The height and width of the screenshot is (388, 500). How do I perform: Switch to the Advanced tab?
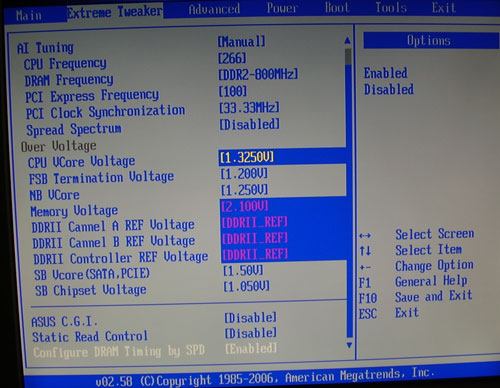click(x=214, y=9)
